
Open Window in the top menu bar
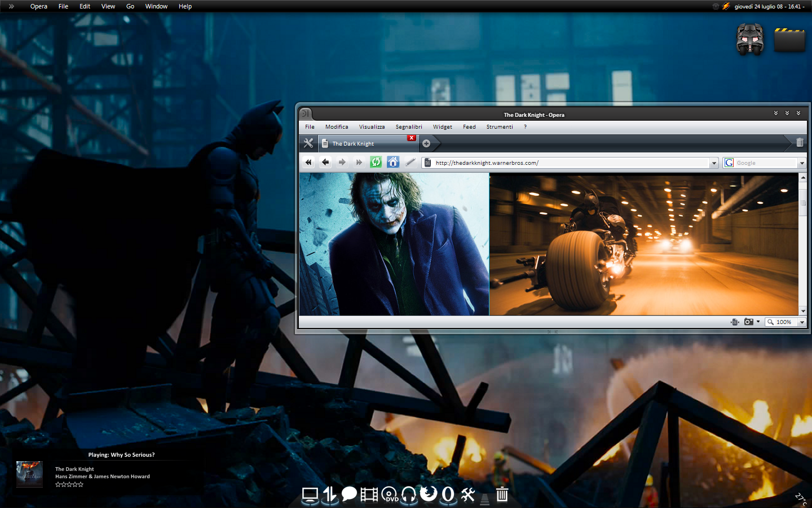tap(156, 6)
